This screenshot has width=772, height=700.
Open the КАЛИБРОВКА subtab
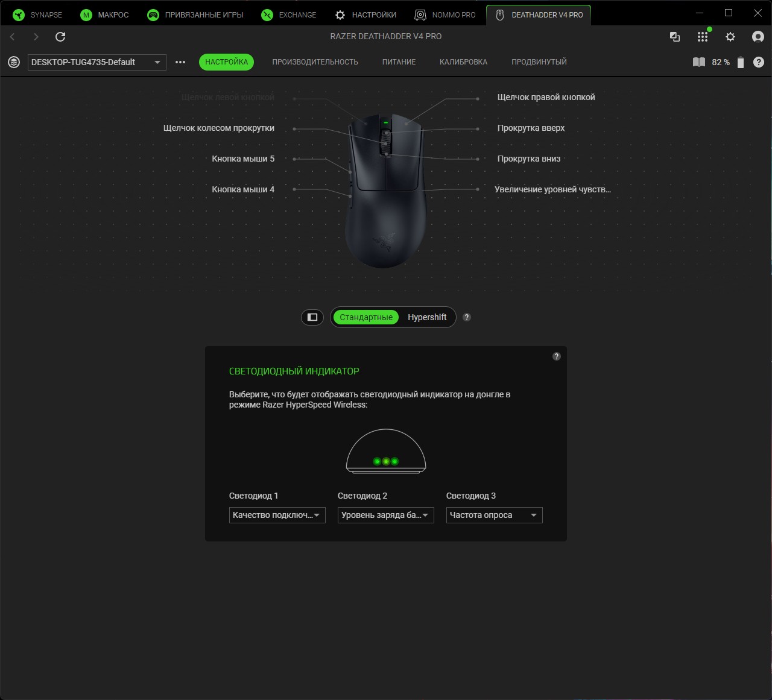point(463,62)
